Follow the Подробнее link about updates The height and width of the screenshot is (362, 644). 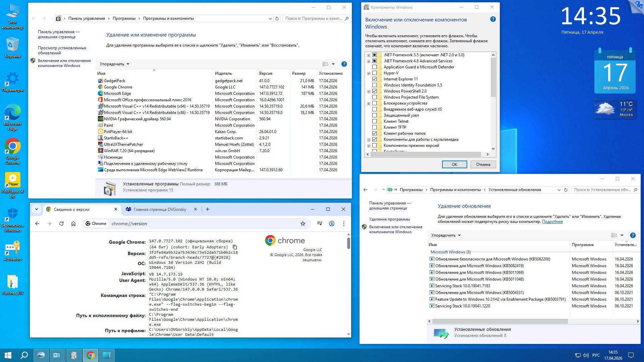click(552, 222)
